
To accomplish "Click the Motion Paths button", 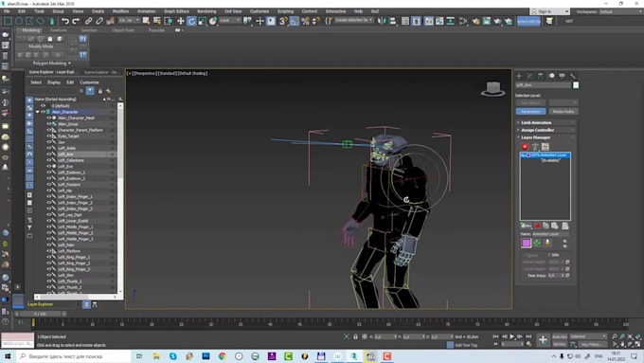I will pyautogui.click(x=563, y=112).
